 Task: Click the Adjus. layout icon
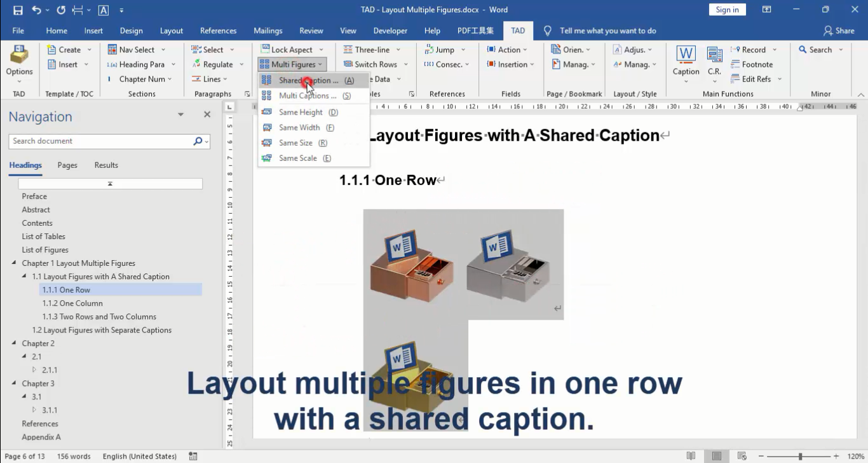point(617,50)
